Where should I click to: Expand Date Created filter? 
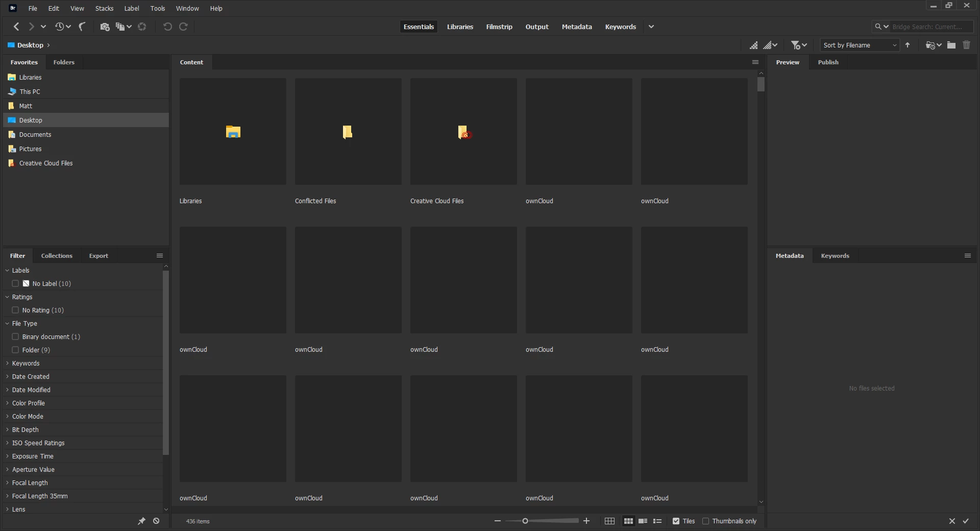coord(7,376)
